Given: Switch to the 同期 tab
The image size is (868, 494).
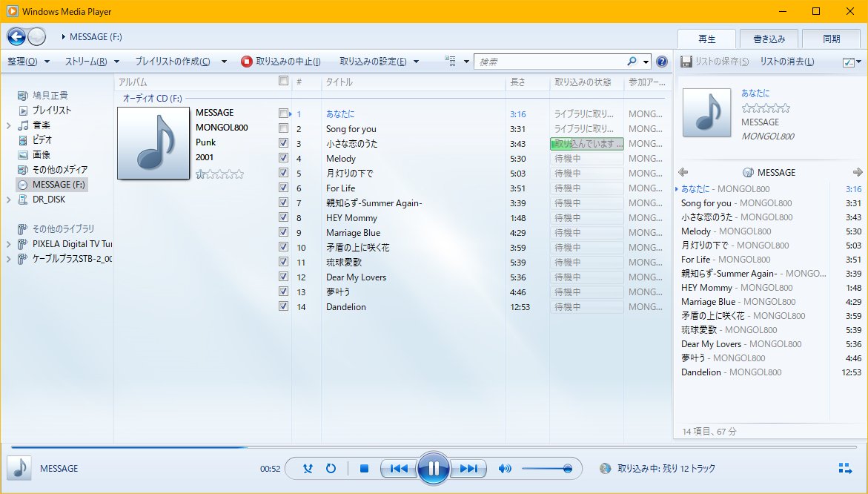Looking at the screenshot, I should coord(831,38).
